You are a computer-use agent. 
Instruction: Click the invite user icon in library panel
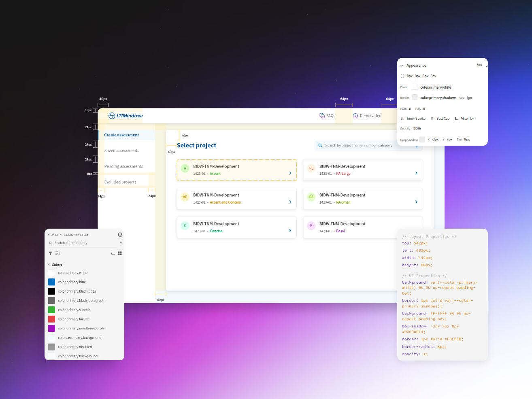pos(120,235)
